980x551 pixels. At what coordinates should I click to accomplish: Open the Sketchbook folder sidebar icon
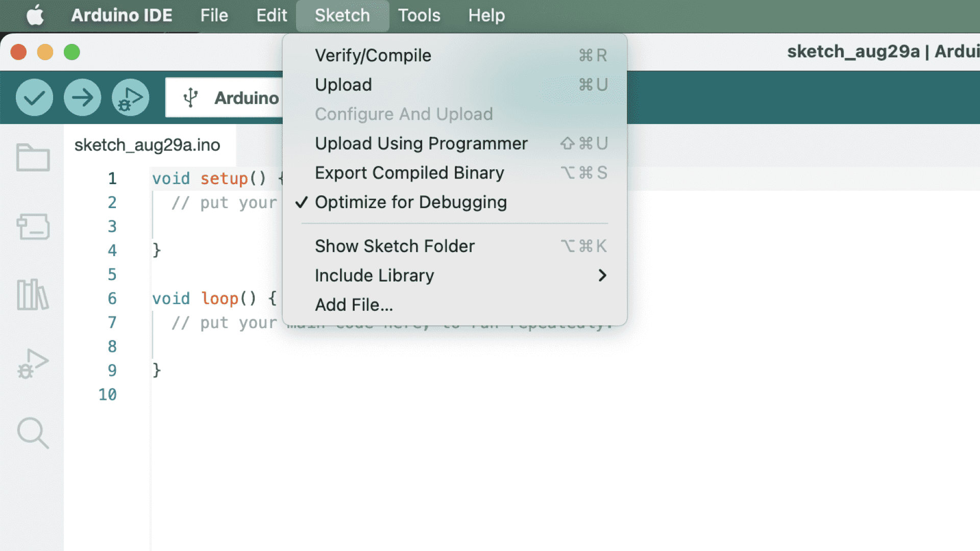click(x=33, y=157)
